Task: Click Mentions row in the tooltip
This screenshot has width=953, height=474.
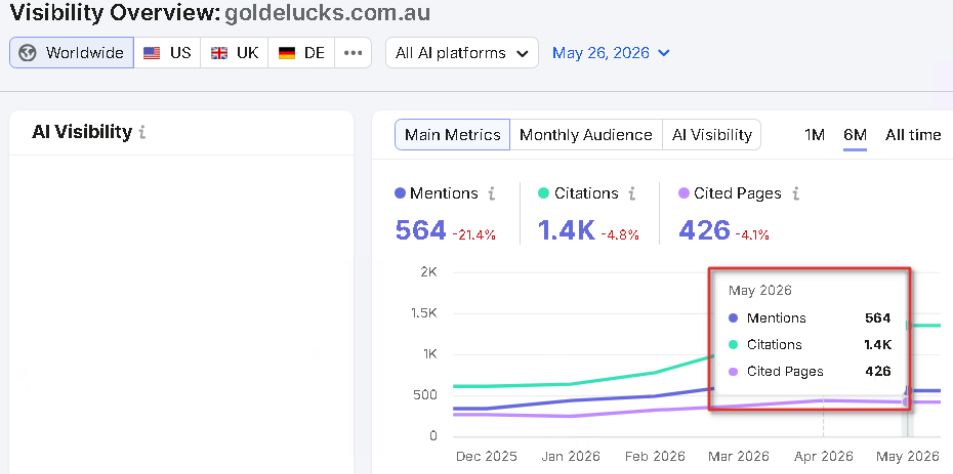Action: tap(810, 318)
